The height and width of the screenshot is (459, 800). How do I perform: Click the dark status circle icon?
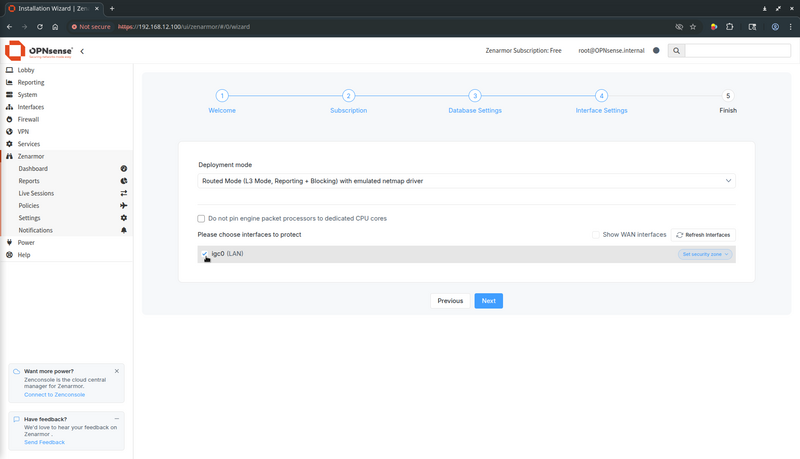pyautogui.click(x=656, y=50)
